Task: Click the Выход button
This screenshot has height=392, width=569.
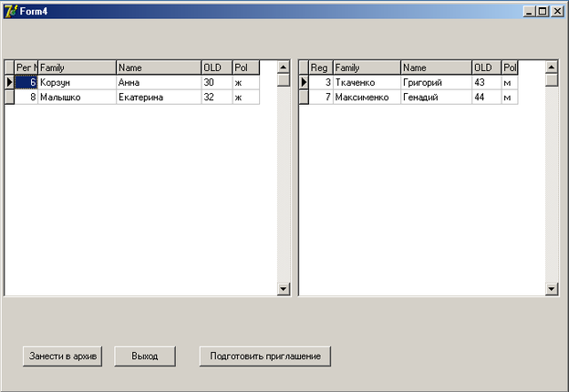Action: (x=145, y=356)
